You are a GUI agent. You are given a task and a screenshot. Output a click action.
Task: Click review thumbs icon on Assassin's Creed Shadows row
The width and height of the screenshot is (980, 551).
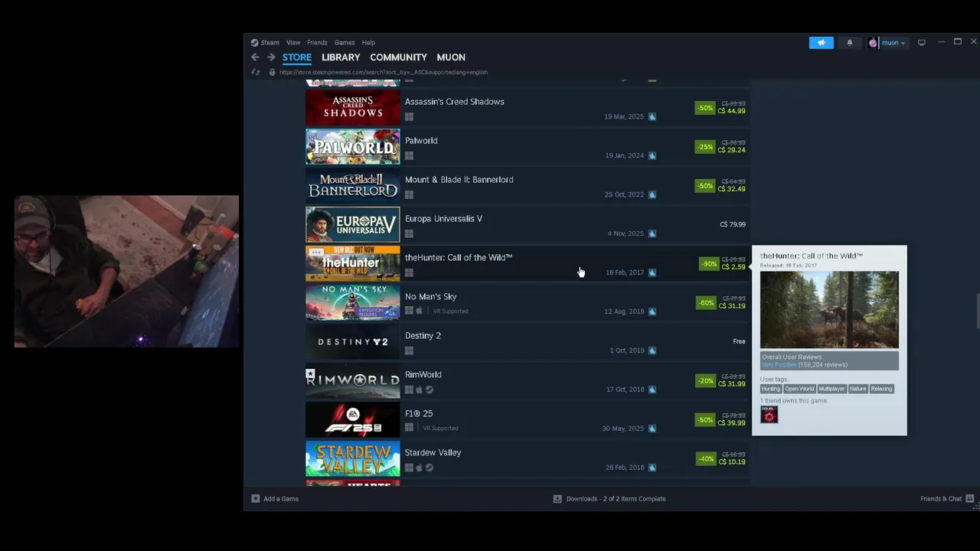pos(652,117)
